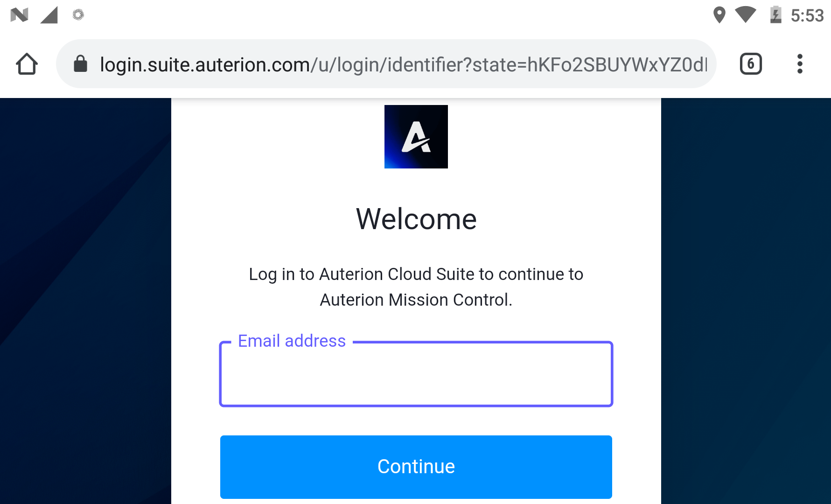Tap the Wi-Fi status icon
The width and height of the screenshot is (831, 504).
coord(745,15)
